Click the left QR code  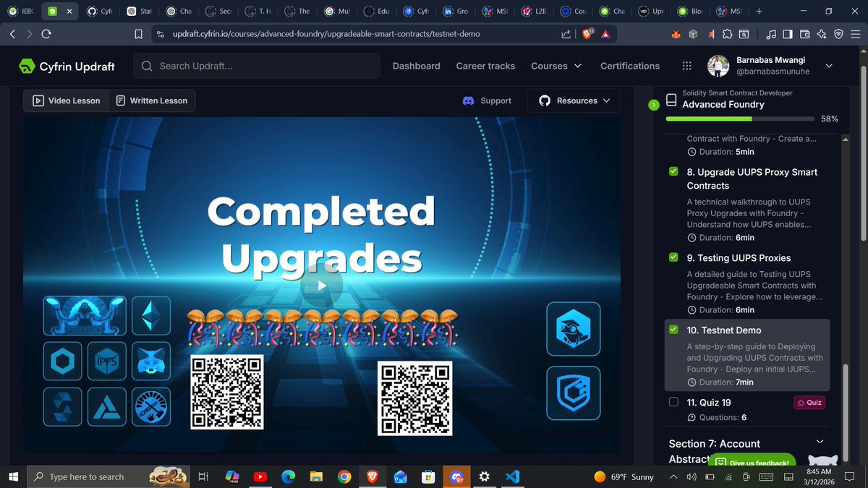click(x=226, y=392)
